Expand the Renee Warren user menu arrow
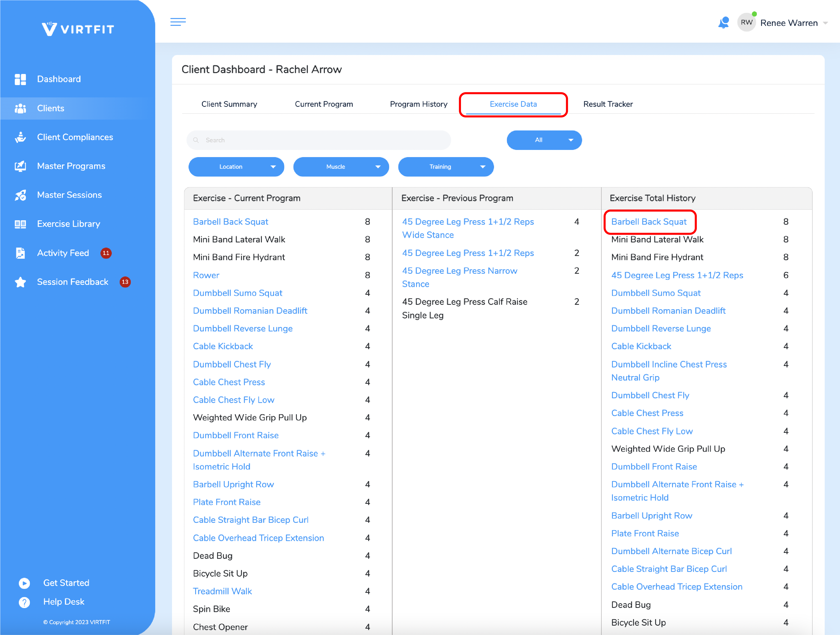 pos(826,23)
